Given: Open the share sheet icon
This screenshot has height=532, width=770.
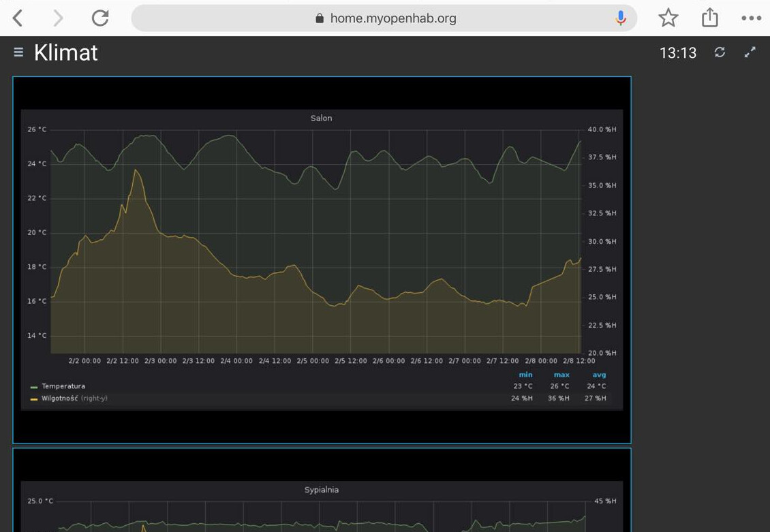Looking at the screenshot, I should [x=709, y=18].
